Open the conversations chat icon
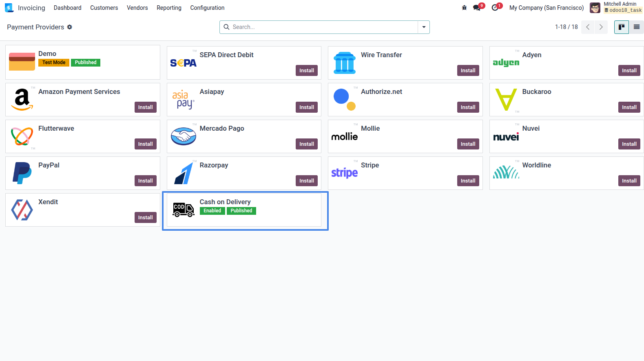Viewport: 644px width, 361px height. coord(477,8)
